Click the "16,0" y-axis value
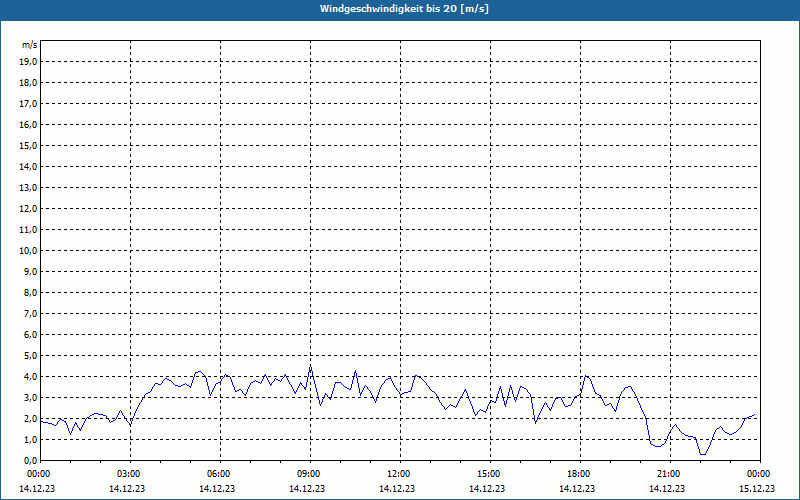The height and width of the screenshot is (500, 800). coord(28,124)
